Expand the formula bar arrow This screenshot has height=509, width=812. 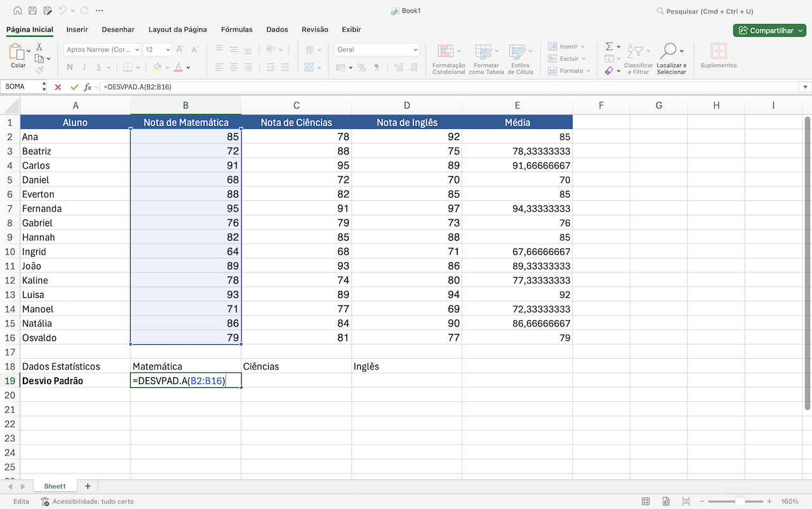coord(806,87)
